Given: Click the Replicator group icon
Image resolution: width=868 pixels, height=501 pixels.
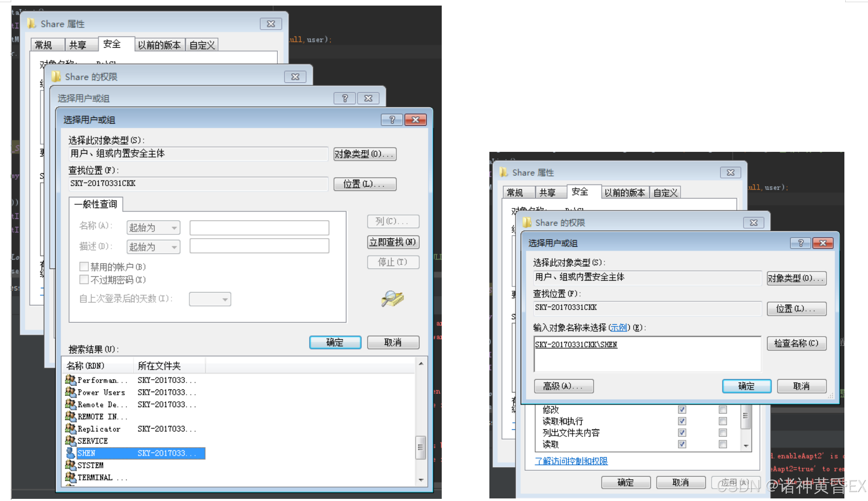Looking at the screenshot, I should point(70,429).
